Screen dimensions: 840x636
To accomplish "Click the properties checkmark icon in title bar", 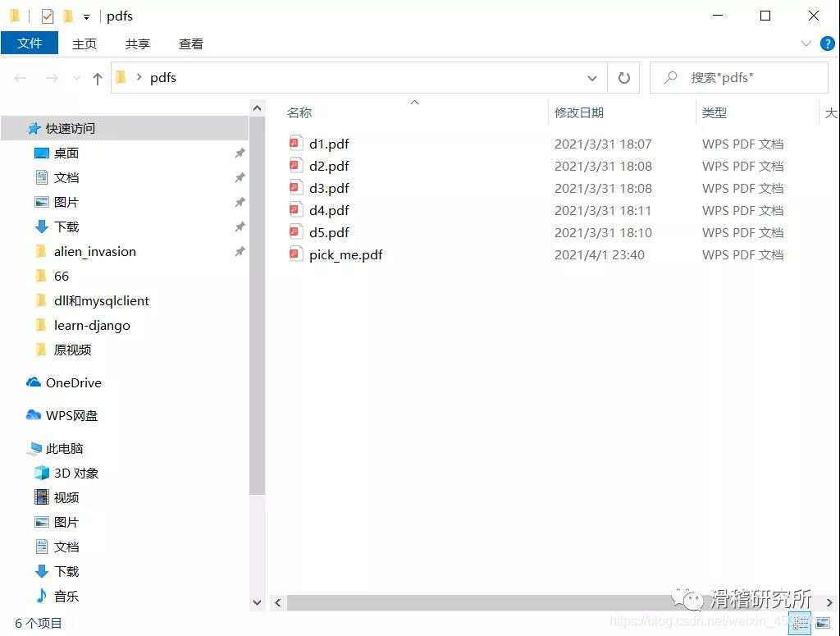I will point(48,16).
